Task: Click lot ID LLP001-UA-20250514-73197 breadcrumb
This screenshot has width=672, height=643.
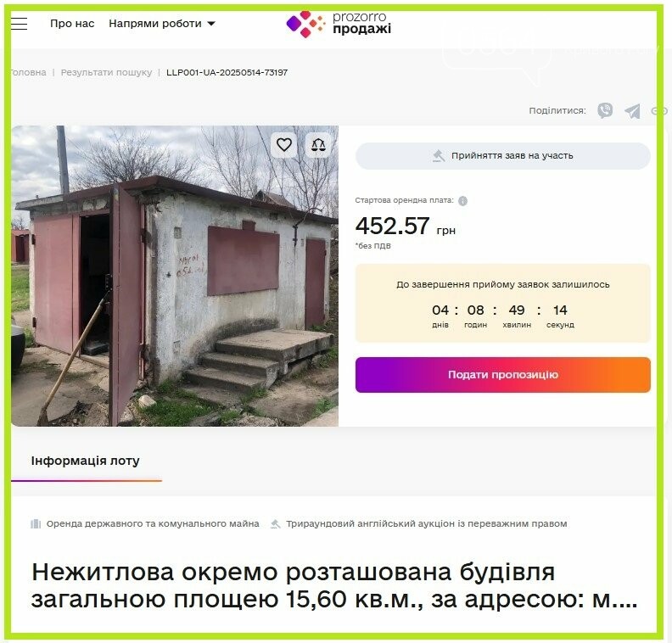Action: click(227, 72)
